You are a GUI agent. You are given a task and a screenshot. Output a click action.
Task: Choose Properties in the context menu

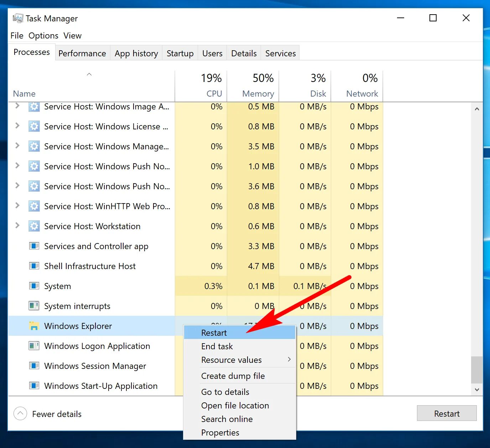click(240, 432)
